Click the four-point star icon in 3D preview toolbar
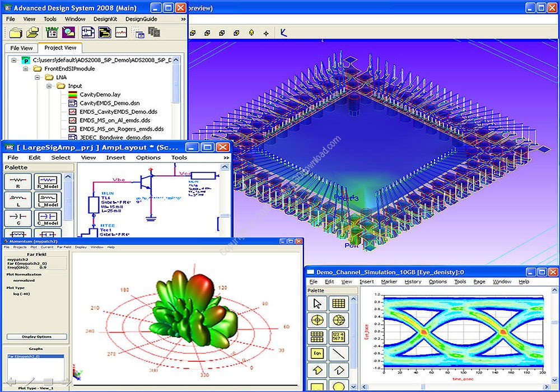This screenshot has height=392, width=560. tap(266, 33)
